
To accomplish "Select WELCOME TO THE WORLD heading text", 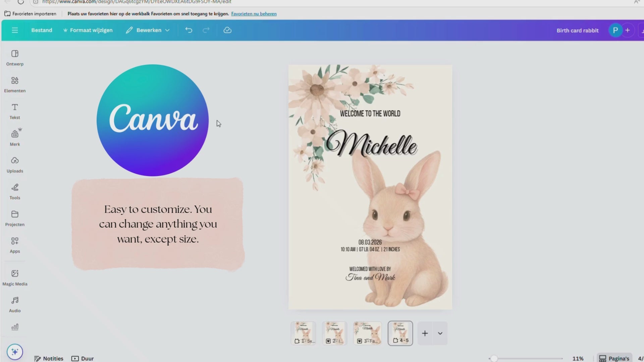I will [x=370, y=114].
